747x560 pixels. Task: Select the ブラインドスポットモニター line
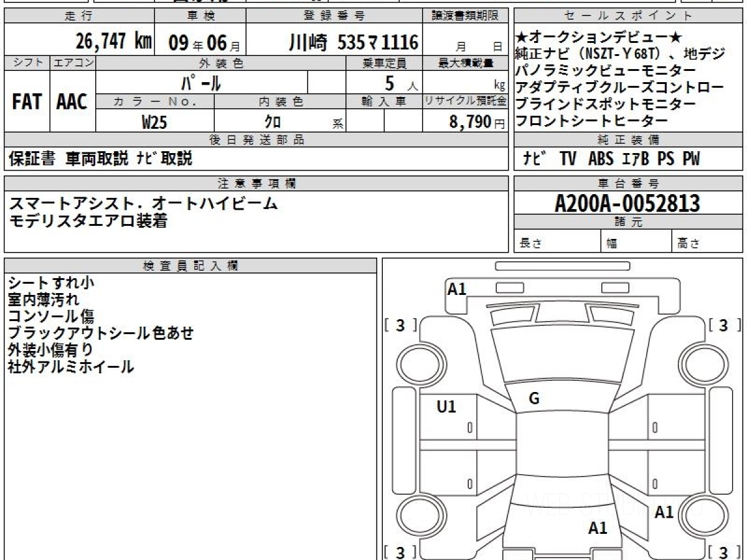(606, 105)
